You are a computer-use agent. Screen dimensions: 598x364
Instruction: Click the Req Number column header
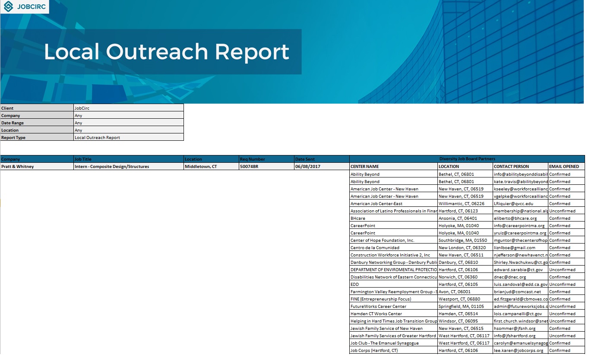click(266, 159)
